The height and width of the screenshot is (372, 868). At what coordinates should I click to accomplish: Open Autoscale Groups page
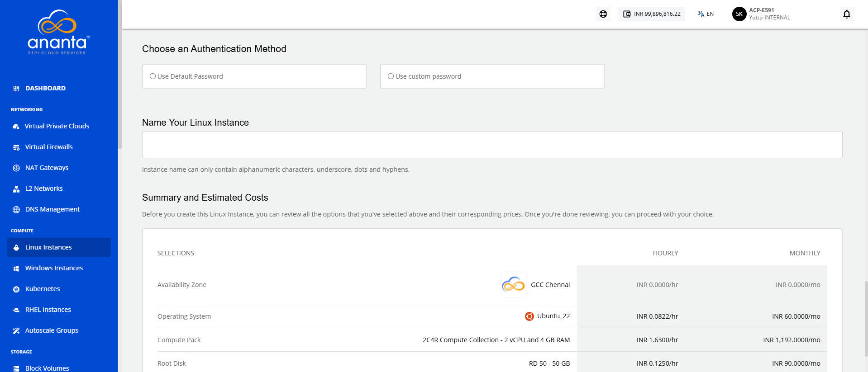[x=52, y=330]
